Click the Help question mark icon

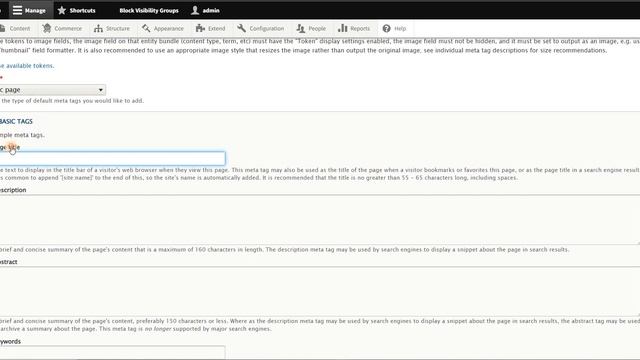[x=387, y=28]
